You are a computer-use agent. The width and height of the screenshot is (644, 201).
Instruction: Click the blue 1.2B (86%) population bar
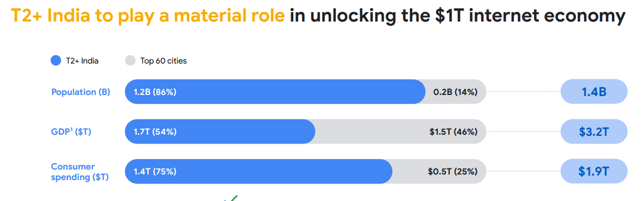pyautogui.click(x=275, y=92)
